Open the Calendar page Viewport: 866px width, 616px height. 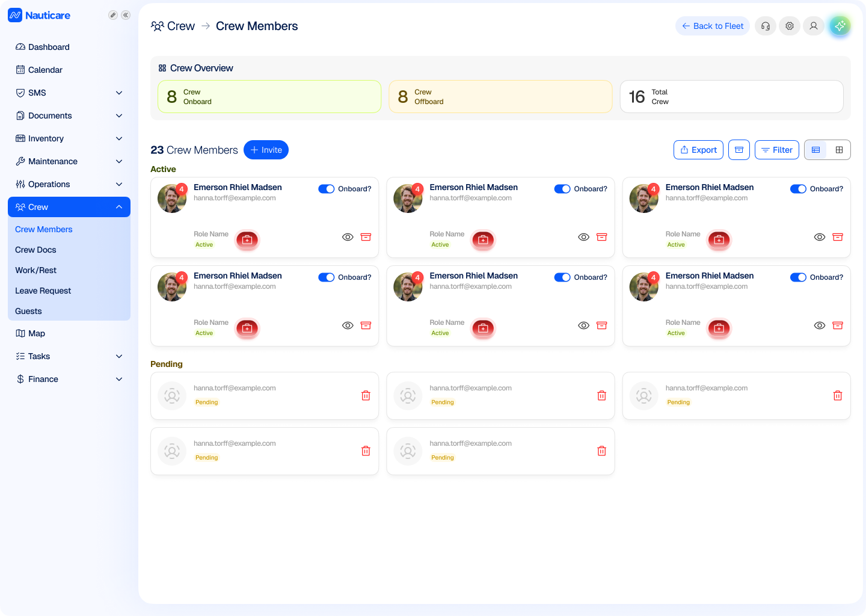coord(69,70)
